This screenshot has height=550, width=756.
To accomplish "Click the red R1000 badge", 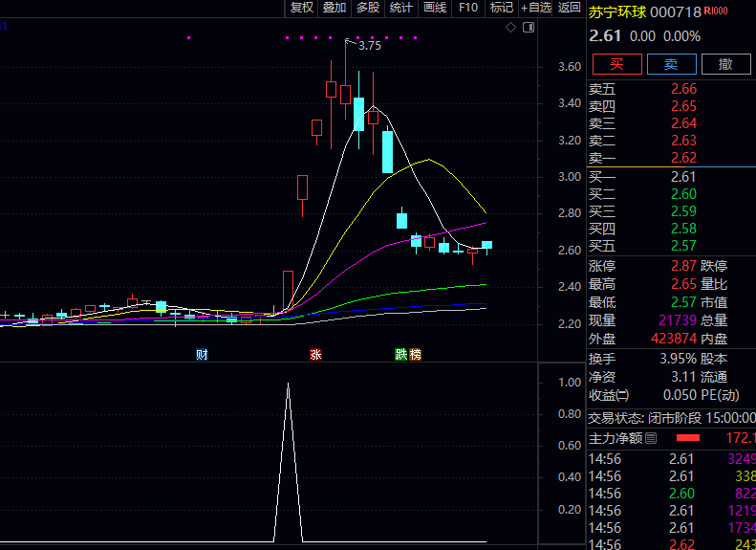I will (715, 11).
